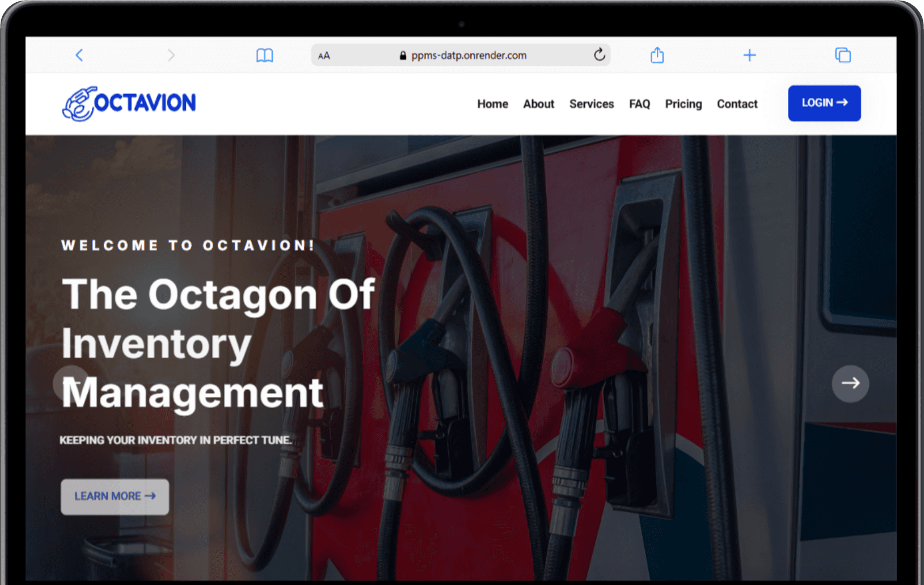
Task: Open the FAQ section
Action: 639,104
